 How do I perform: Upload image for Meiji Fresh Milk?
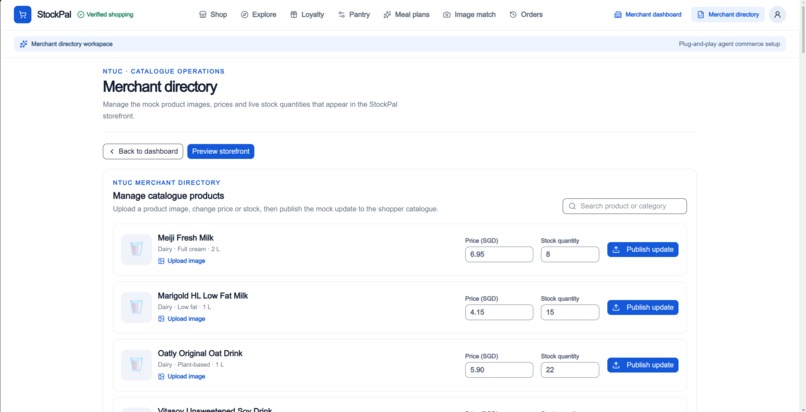pyautogui.click(x=181, y=261)
